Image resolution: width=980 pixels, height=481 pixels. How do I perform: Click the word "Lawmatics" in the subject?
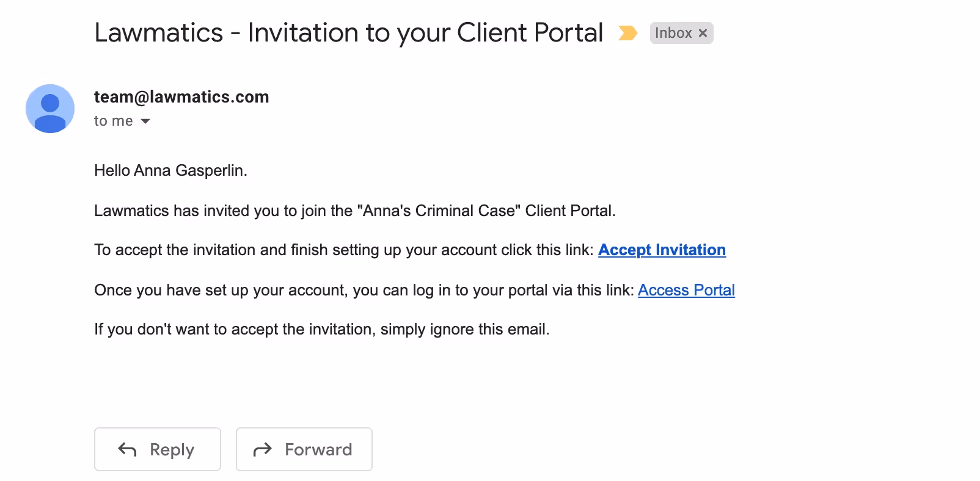pyautogui.click(x=159, y=33)
